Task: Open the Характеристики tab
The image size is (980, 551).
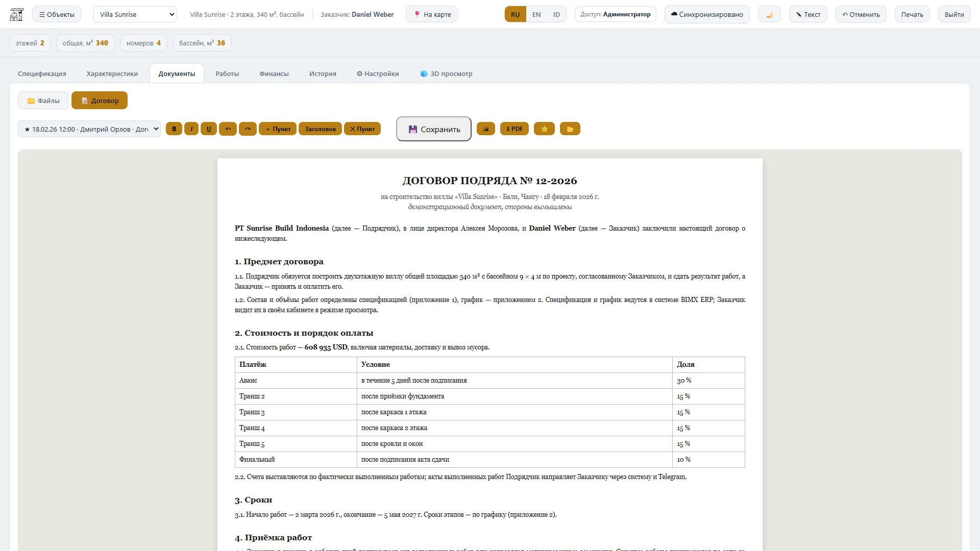Action: [x=112, y=73]
